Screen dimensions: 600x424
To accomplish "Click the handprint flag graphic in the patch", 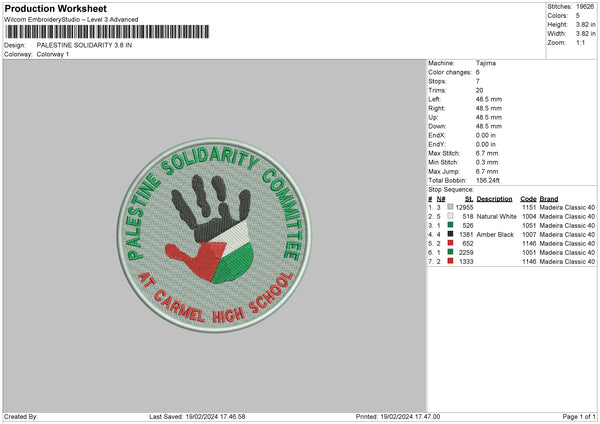I will pyautogui.click(x=209, y=229).
